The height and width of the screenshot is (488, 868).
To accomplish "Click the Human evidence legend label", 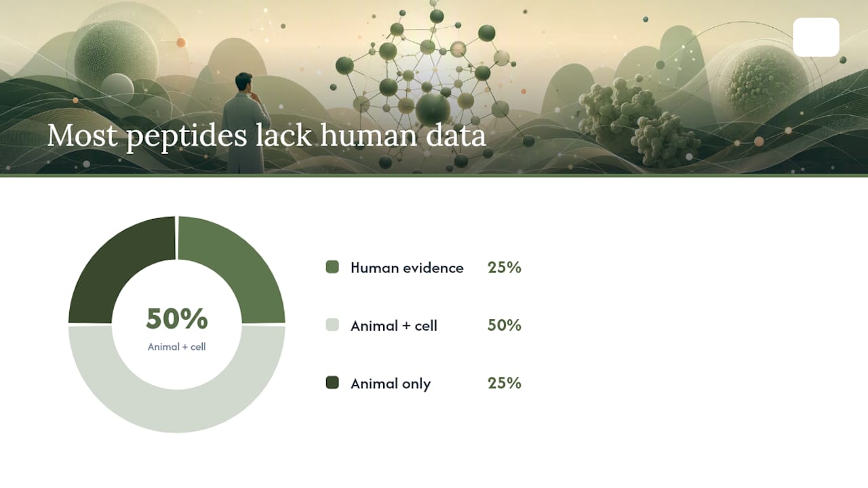I will pyautogui.click(x=407, y=268).
